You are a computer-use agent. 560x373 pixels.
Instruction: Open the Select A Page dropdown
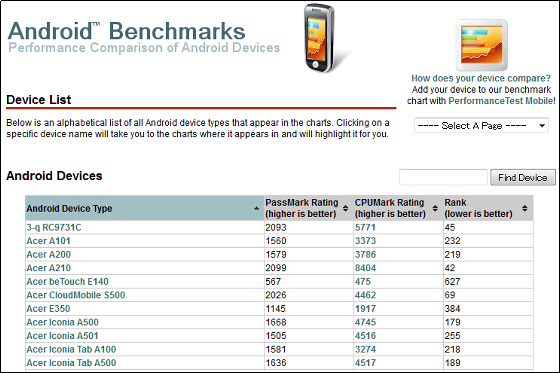point(481,125)
